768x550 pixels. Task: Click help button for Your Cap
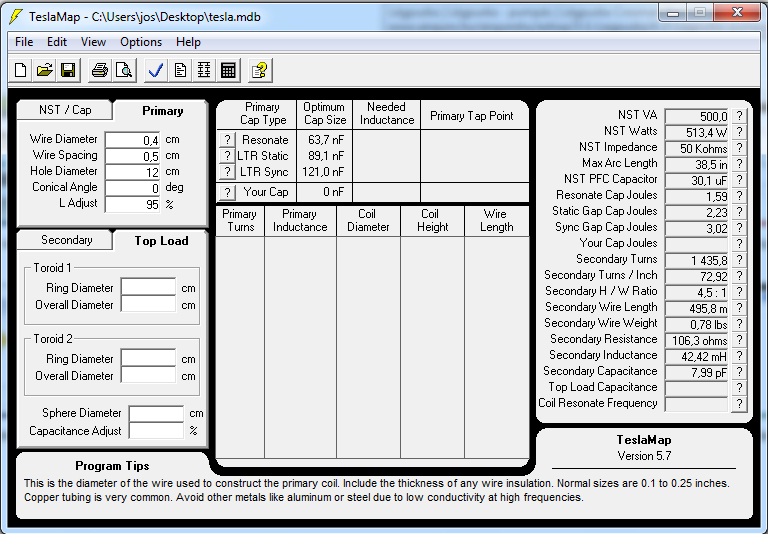[x=227, y=192]
